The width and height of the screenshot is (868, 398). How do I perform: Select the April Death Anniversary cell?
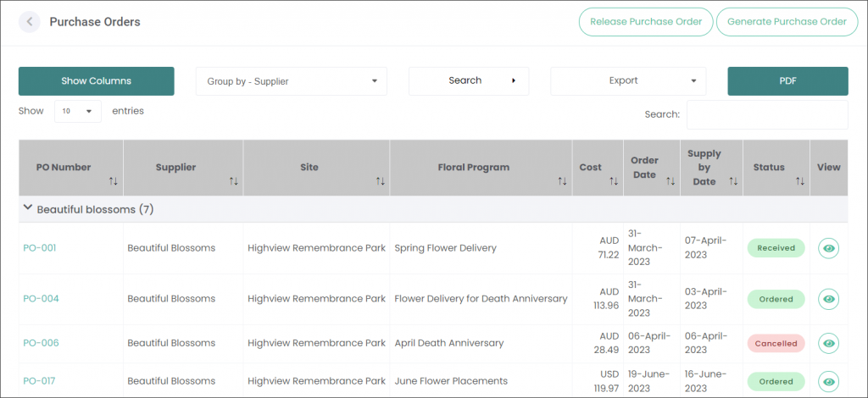pyautogui.click(x=481, y=343)
